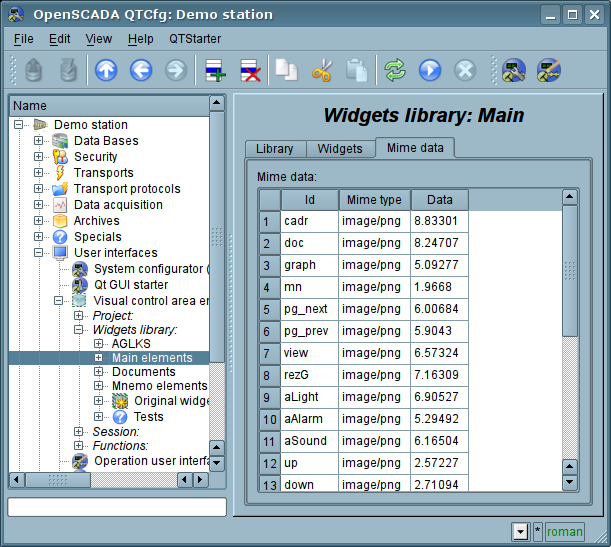Click the Delete item toolbar icon
Image resolution: width=611 pixels, height=547 pixels.
click(249, 70)
